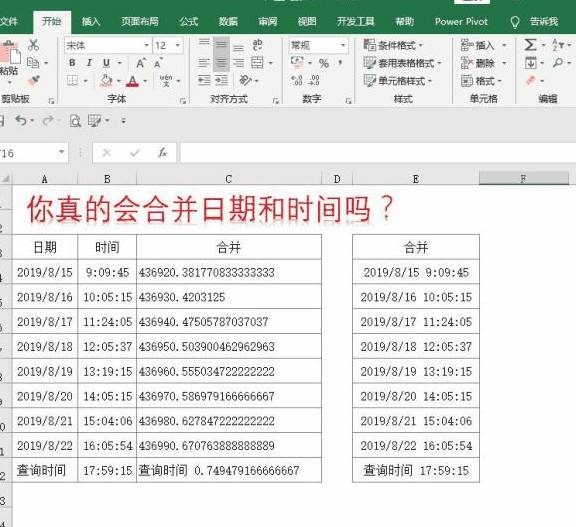Apply comma thousands separator style
Screen dimensions: 576x527
click(341, 62)
